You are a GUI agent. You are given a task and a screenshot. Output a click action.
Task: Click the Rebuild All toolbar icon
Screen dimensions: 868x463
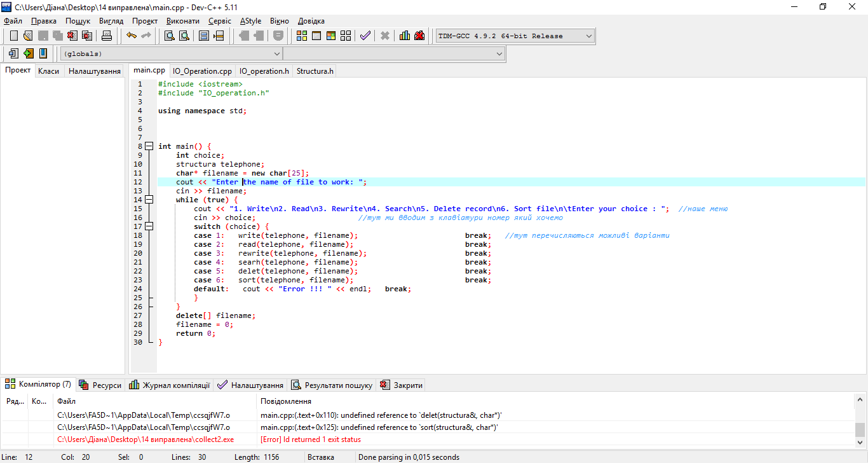point(346,36)
